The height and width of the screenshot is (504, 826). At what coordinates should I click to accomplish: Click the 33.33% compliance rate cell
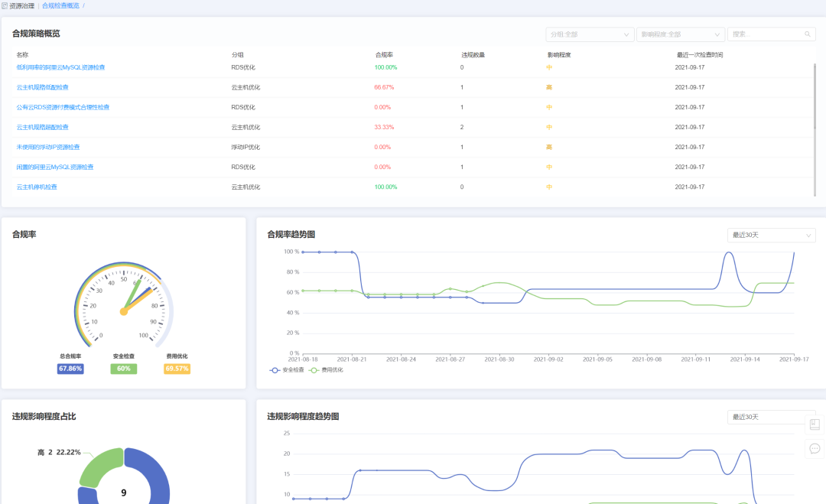[384, 128]
